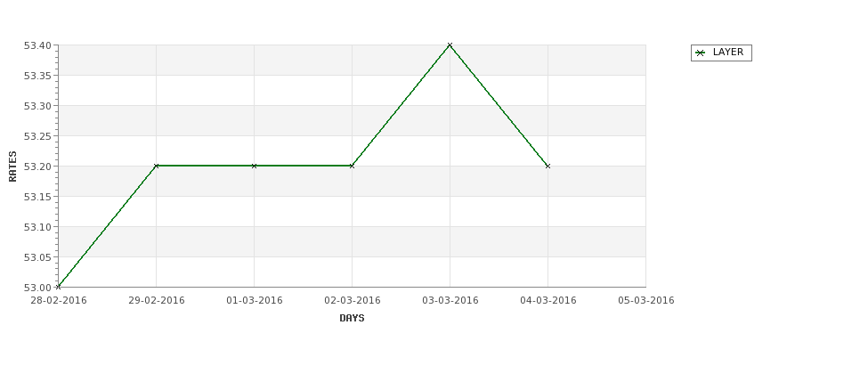
Task: Click the peak marker at 03-03-2016
Action: [450, 45]
